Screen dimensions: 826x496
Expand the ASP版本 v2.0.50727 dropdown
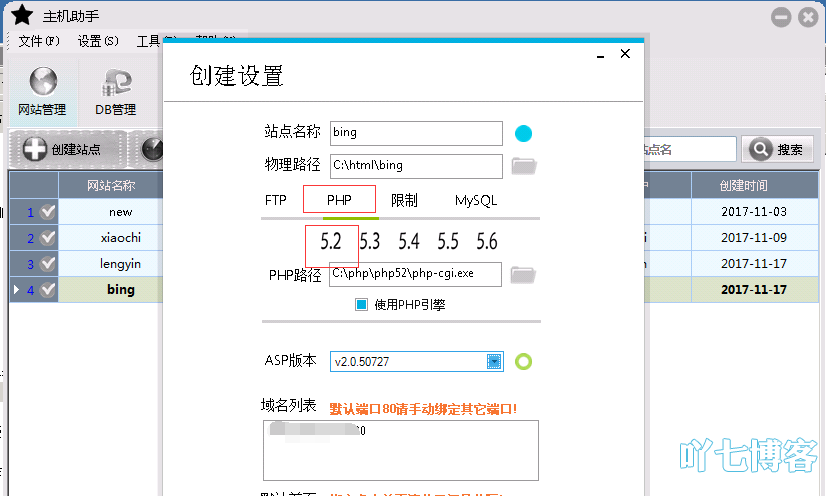click(x=493, y=361)
